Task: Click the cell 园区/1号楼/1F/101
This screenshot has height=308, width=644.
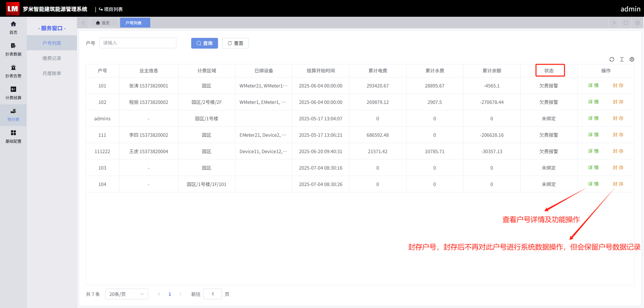Action: click(207, 184)
